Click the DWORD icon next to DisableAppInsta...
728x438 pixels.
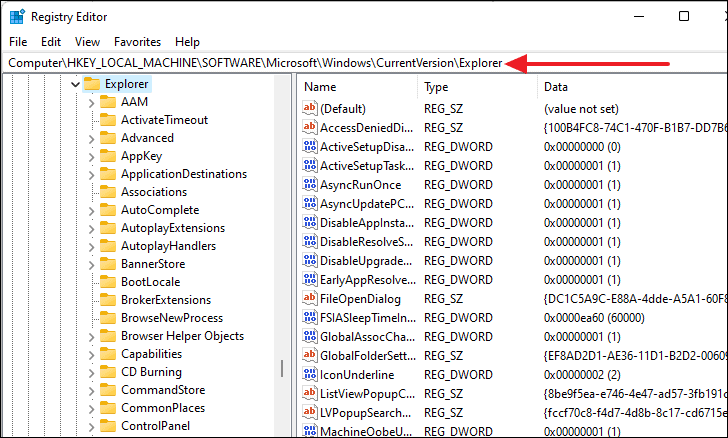310,222
